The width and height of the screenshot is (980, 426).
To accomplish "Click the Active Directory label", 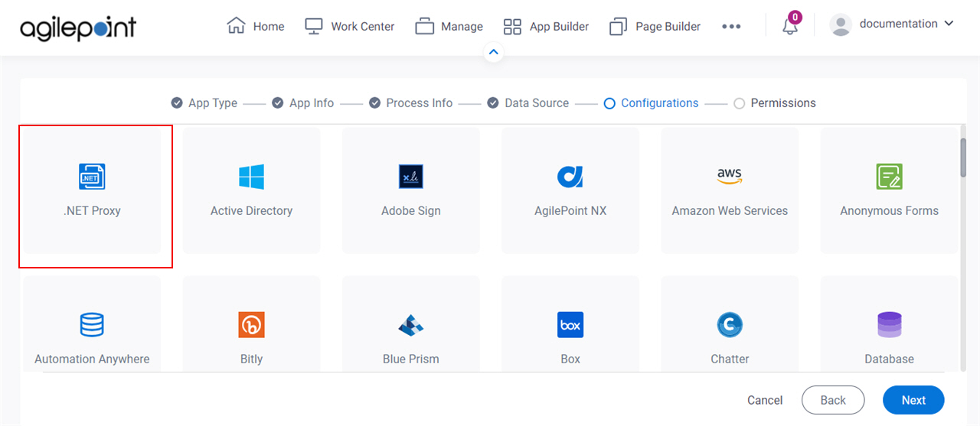I will pyautogui.click(x=251, y=210).
